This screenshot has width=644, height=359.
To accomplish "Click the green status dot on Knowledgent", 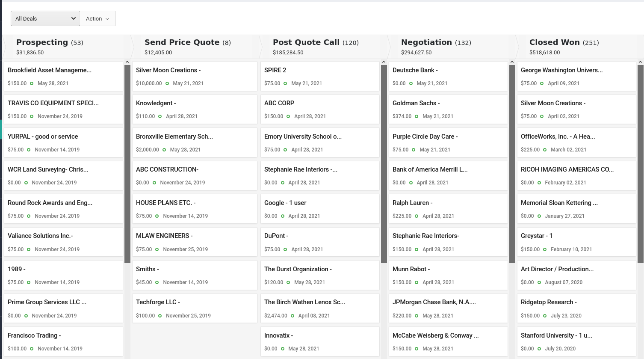I will point(160,116).
